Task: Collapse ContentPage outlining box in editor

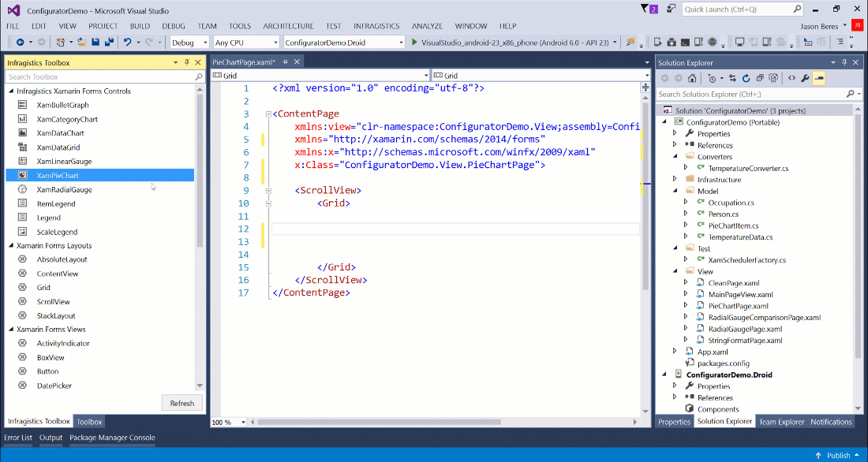Action: point(268,114)
